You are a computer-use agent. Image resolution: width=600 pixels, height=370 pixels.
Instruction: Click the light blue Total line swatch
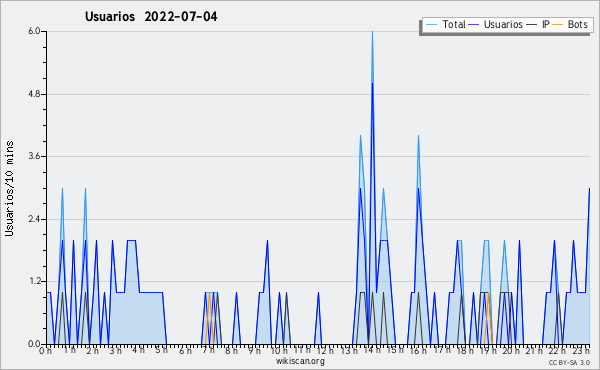432,25
